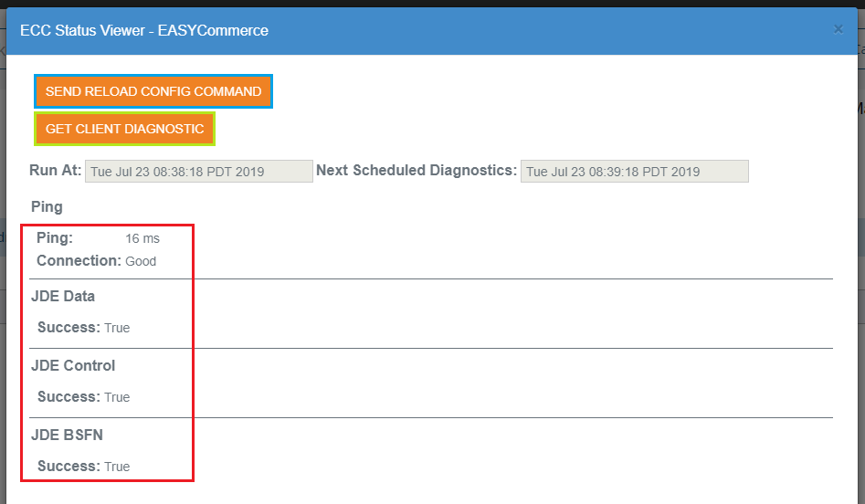This screenshot has width=865, height=504.
Task: Select the Ping section heading
Action: point(47,206)
